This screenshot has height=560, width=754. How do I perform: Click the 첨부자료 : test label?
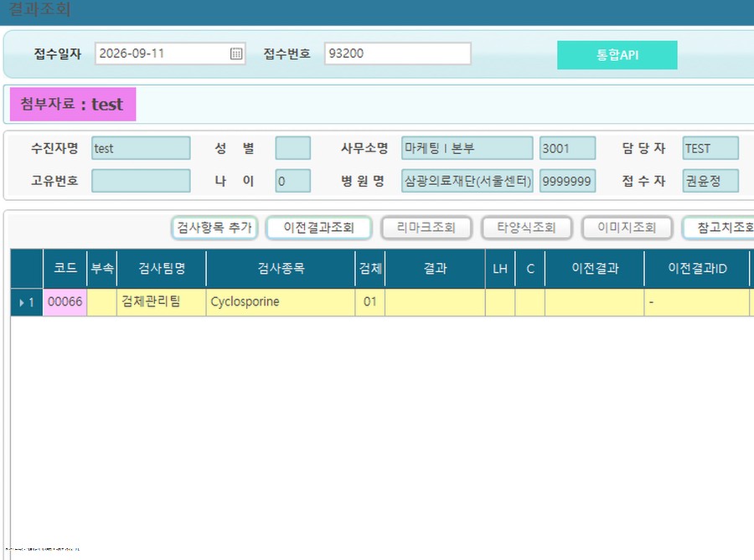click(73, 104)
